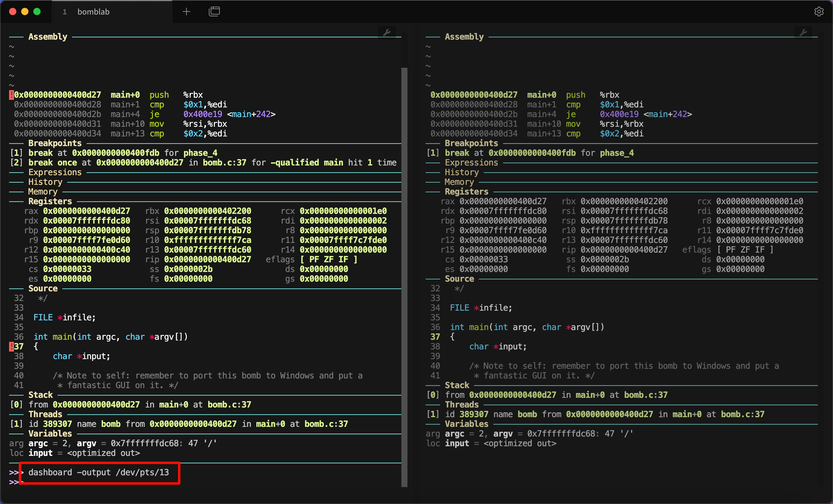Collapse the Registers section in left pane
833x504 pixels.
50,201
